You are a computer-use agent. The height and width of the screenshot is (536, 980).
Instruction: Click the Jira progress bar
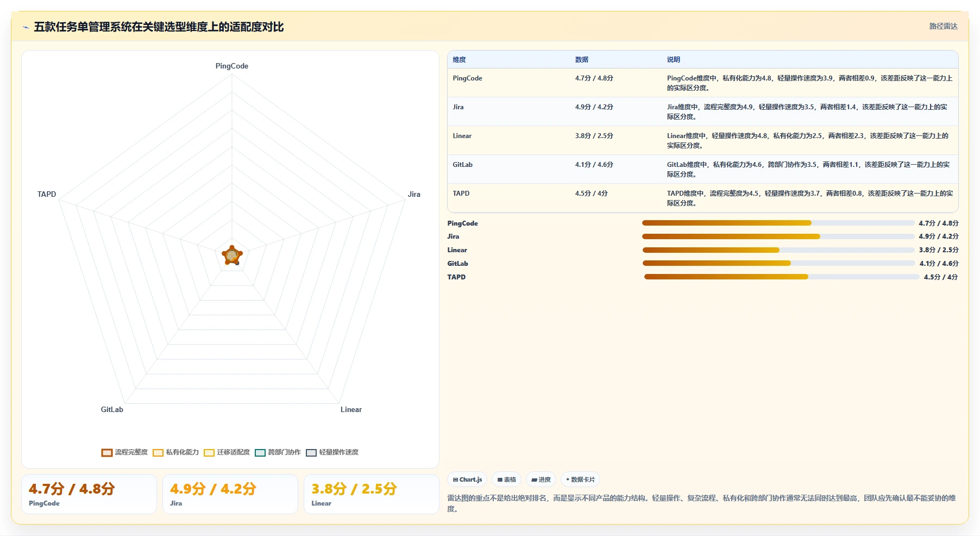778,236
